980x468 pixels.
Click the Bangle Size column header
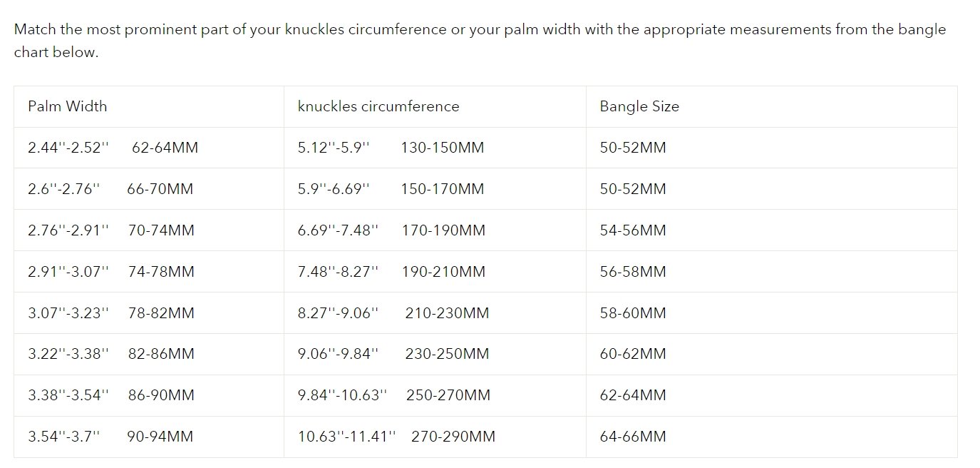639,106
